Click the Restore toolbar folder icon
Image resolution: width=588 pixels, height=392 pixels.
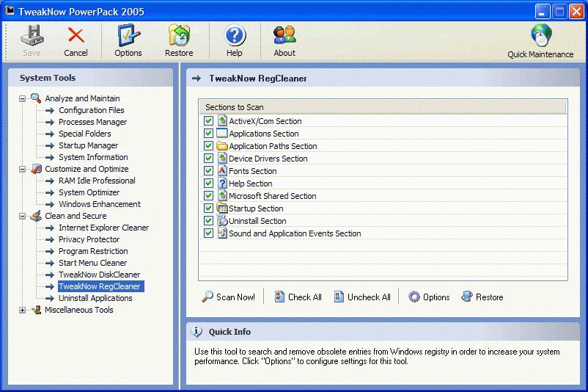pos(179,35)
